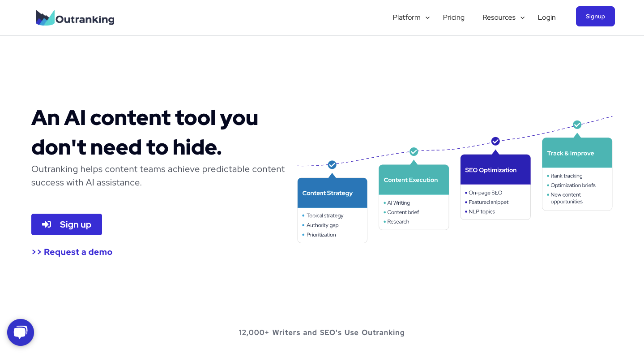Open the Resources menu
644x353 pixels.
tap(499, 17)
